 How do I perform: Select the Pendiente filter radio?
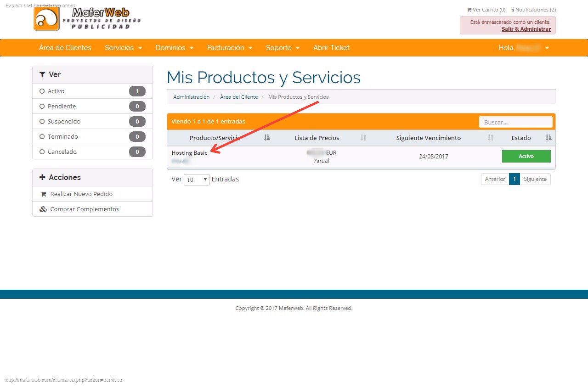(x=42, y=107)
